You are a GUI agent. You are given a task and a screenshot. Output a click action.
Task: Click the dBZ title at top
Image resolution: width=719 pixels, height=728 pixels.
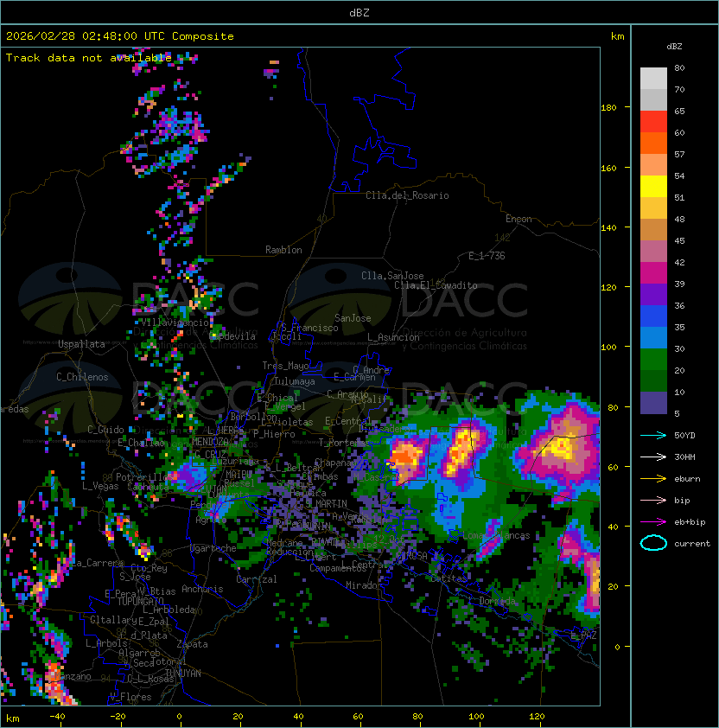click(x=359, y=12)
